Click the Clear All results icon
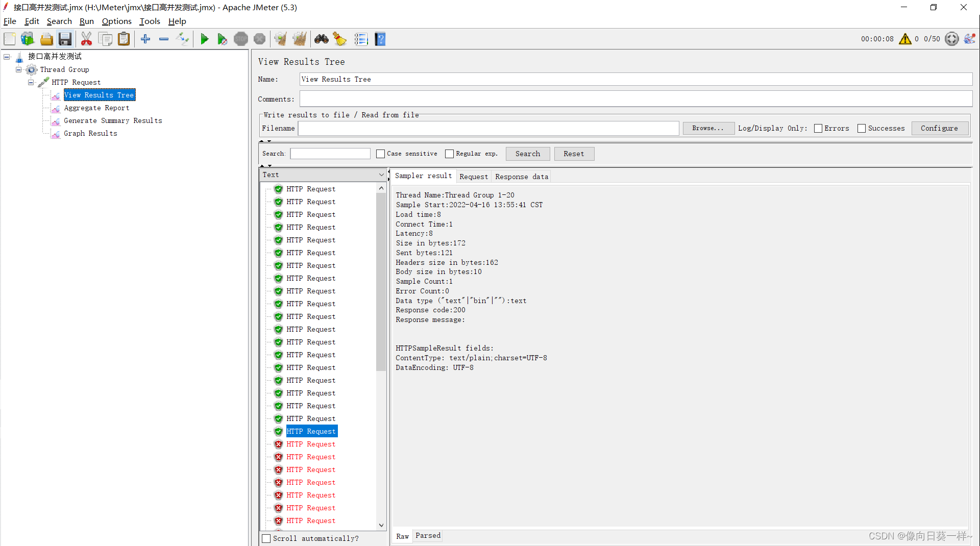980x546 pixels. tap(300, 39)
